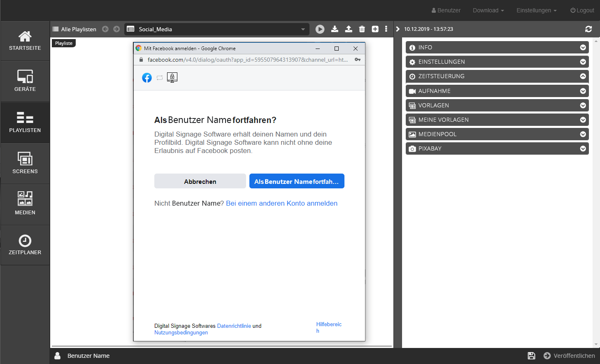Play the Social_Media playlist preview
Viewport: 600px width, 364px height.
pos(320,29)
